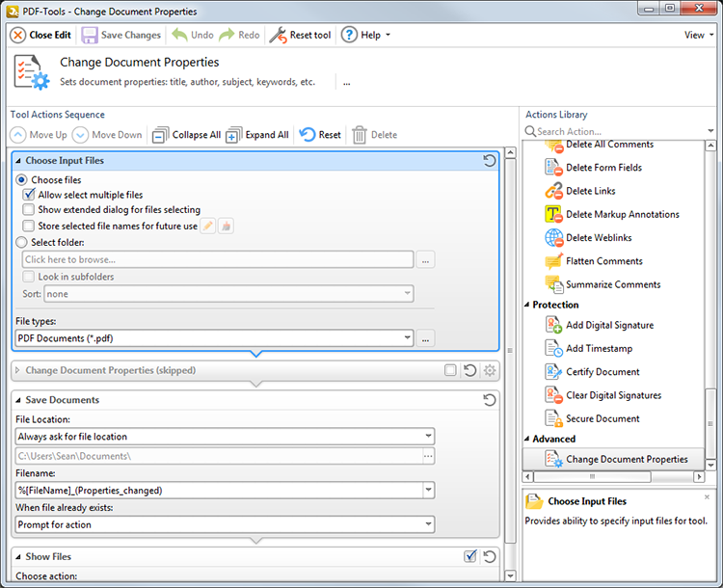
Task: Select Change Document Properties in Actions Library
Action: pyautogui.click(x=613, y=460)
